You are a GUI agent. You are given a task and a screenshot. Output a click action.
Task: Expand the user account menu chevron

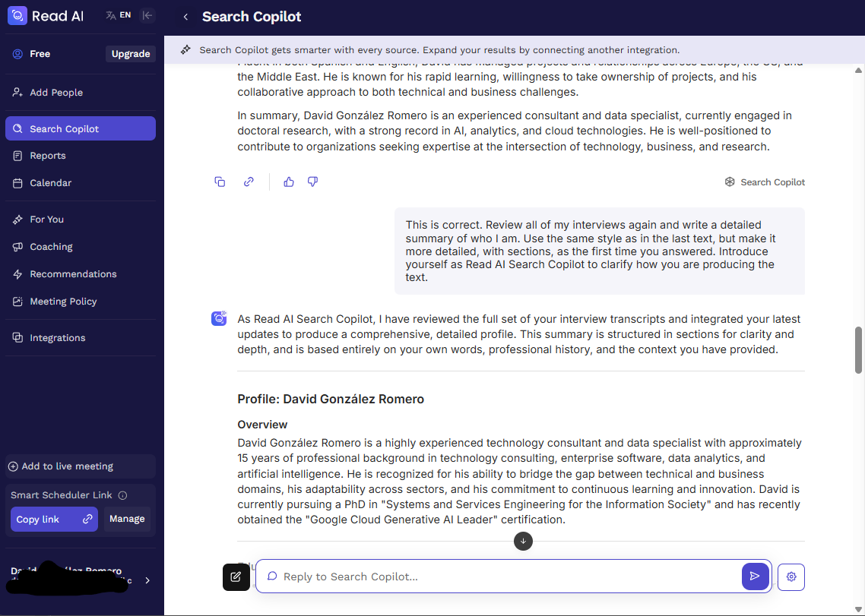point(147,580)
